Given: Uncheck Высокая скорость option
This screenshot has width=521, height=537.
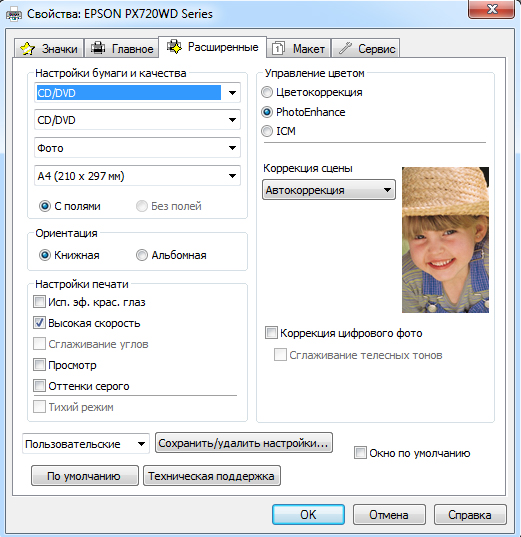Looking at the screenshot, I should click(39, 323).
